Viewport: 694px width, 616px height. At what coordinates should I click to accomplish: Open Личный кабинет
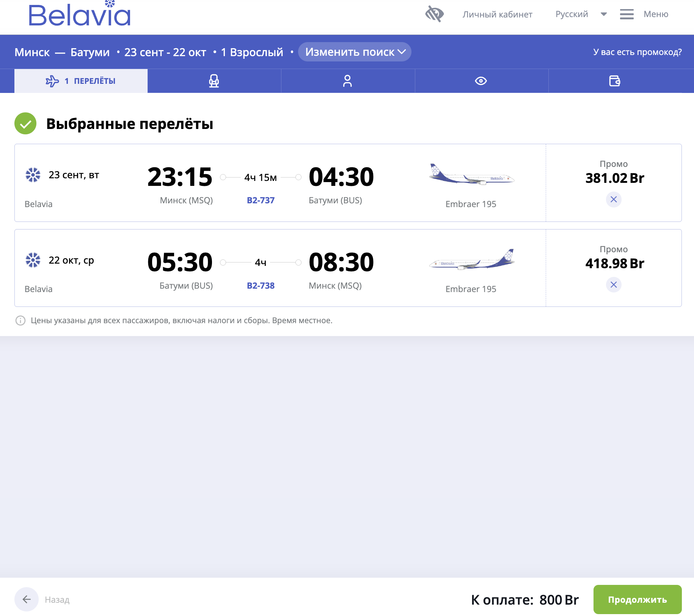(x=497, y=14)
